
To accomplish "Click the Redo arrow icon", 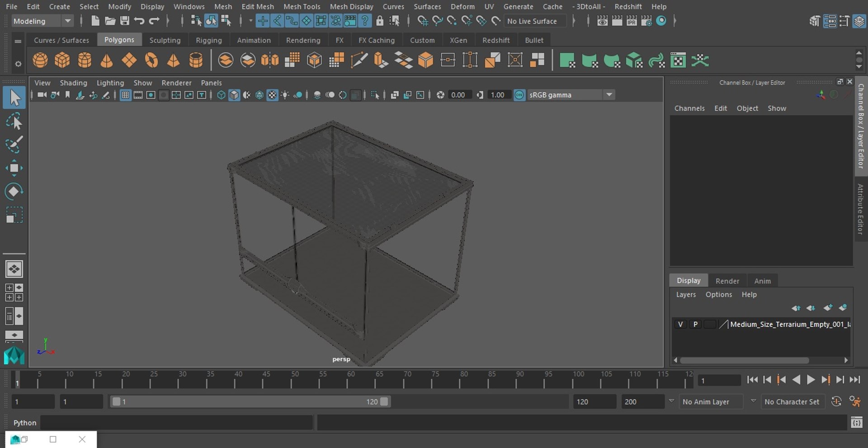I will pos(154,21).
